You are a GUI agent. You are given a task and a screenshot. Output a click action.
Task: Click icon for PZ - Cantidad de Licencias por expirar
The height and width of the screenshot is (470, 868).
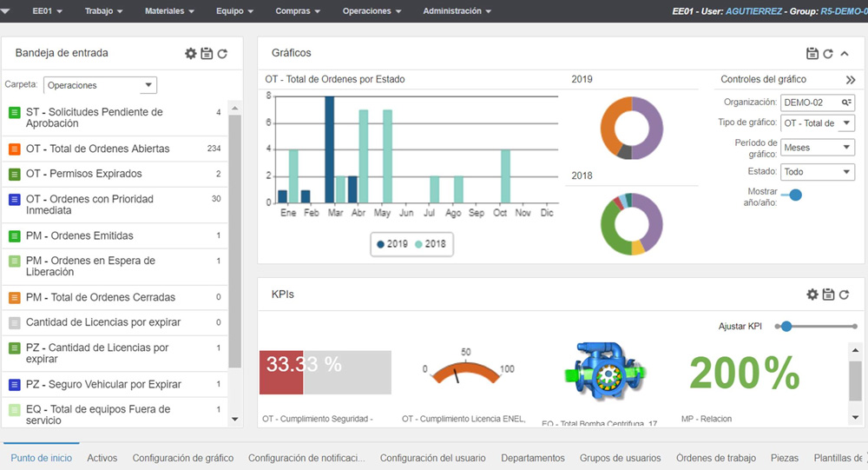[x=15, y=348]
